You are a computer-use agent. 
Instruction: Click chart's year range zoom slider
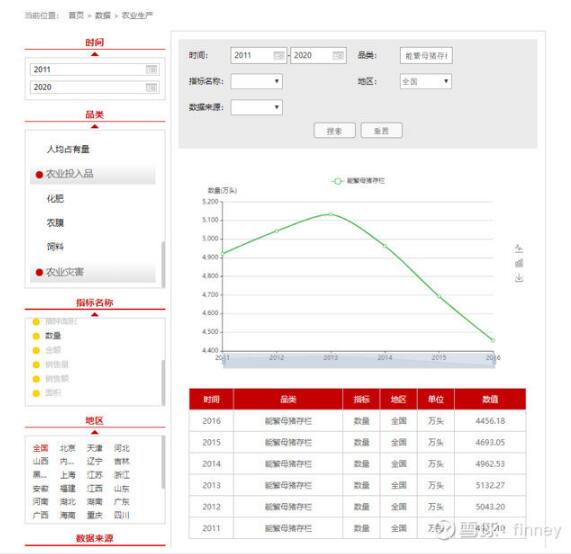359,361
